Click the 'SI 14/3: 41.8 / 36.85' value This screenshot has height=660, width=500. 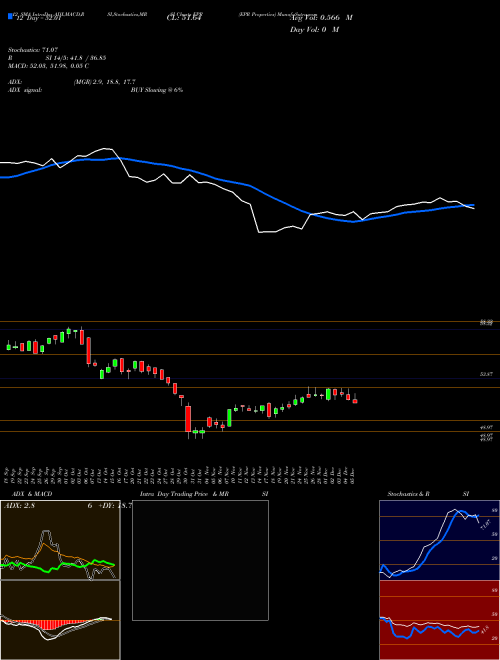pos(76,58)
